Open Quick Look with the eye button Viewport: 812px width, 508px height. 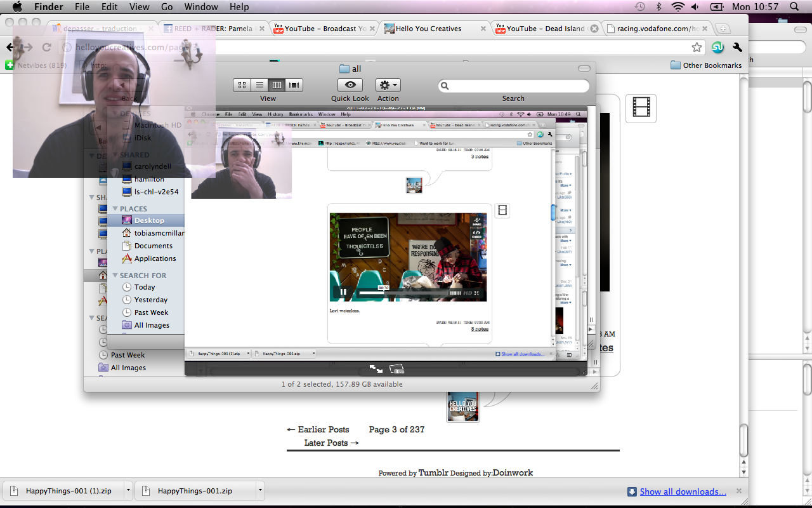click(x=350, y=85)
